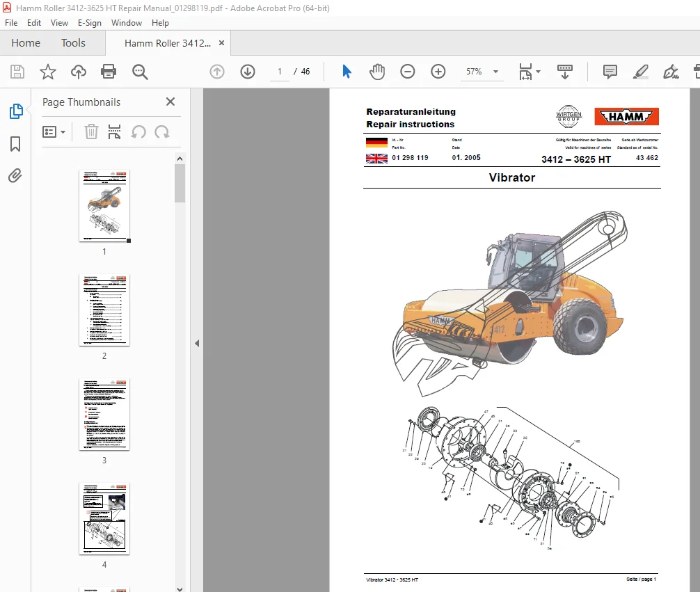The image size is (700, 592).
Task: Select the Hamm Roller 3412 document tab
Action: 168,43
